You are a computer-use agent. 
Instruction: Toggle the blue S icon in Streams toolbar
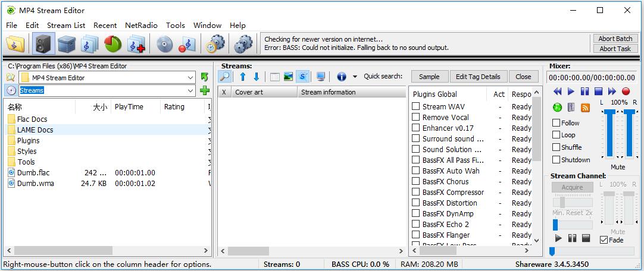(303, 77)
